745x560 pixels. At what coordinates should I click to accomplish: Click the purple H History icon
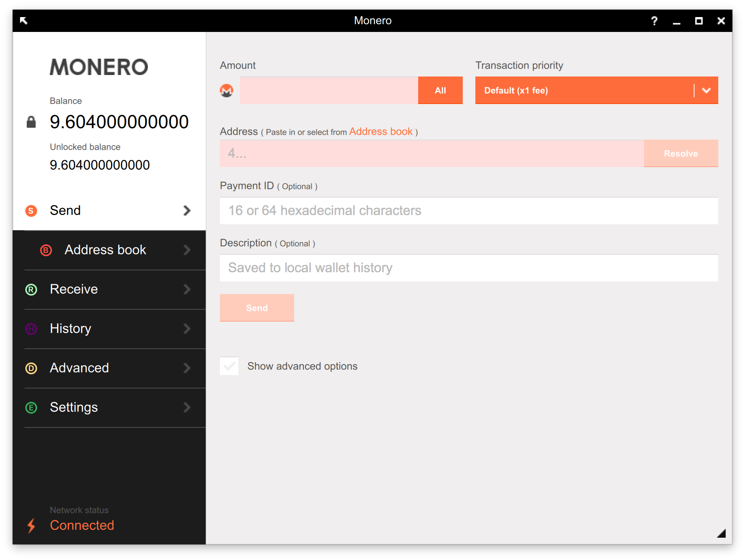tap(31, 329)
